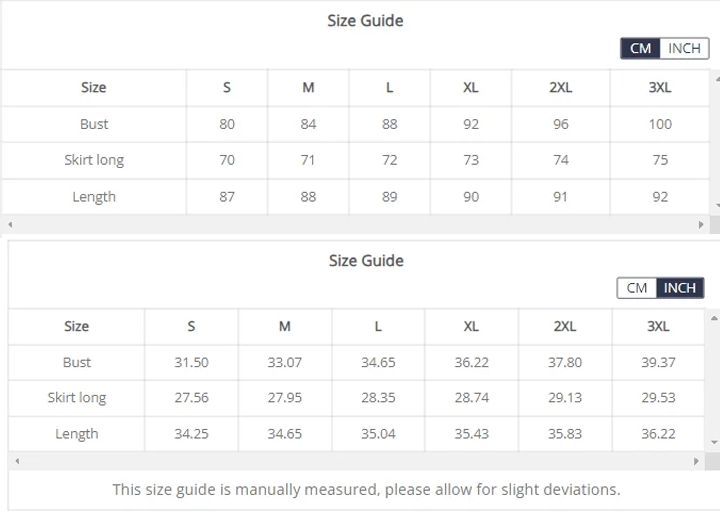The width and height of the screenshot is (720, 520).
Task: Click the 3XL column header in top table
Action: click(660, 87)
